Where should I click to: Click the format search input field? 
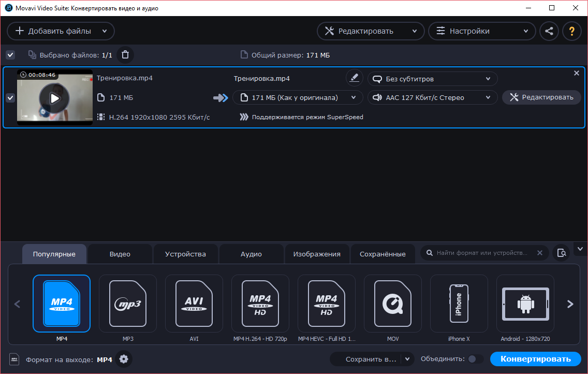[481, 253]
